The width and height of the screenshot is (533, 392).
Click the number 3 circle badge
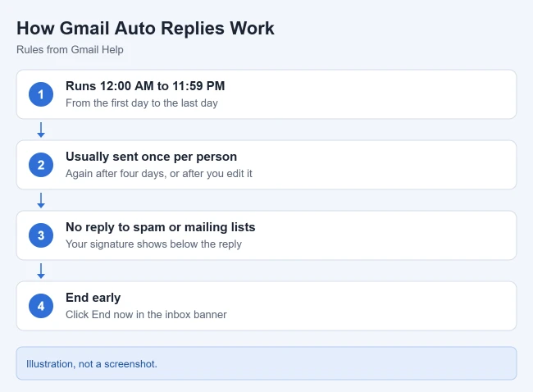pyautogui.click(x=41, y=235)
